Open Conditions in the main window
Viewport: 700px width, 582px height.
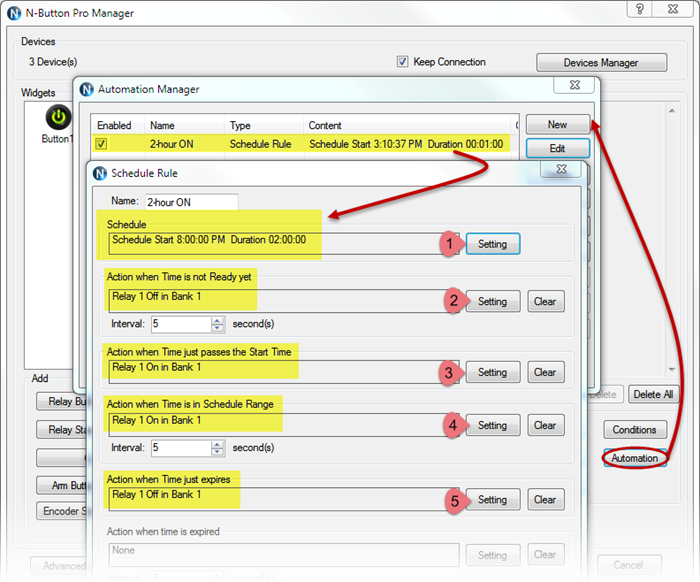tap(634, 430)
